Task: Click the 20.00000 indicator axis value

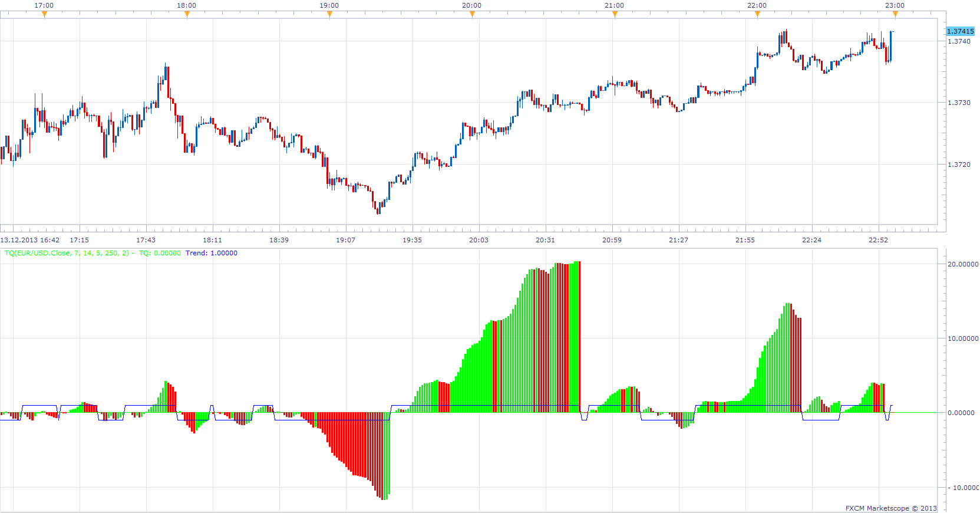Action: click(x=963, y=264)
